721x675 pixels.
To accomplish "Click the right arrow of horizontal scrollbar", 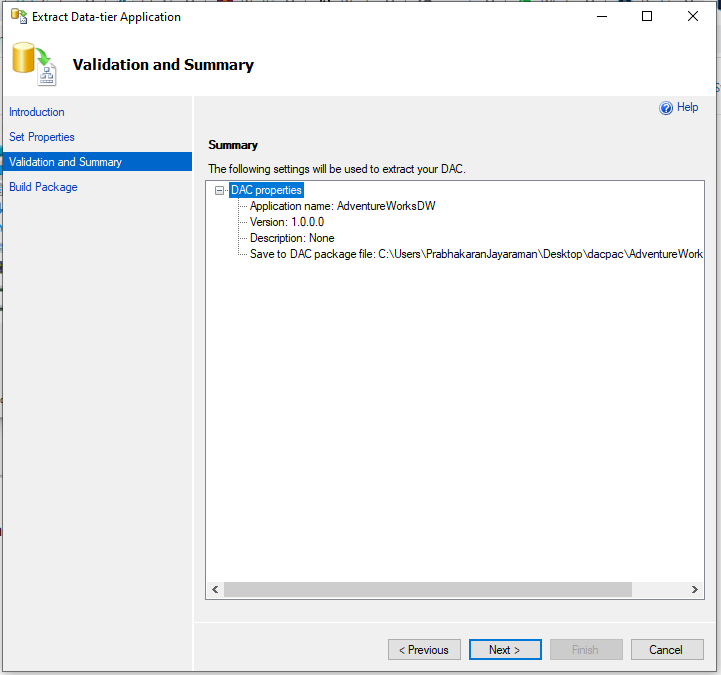I will (694, 589).
